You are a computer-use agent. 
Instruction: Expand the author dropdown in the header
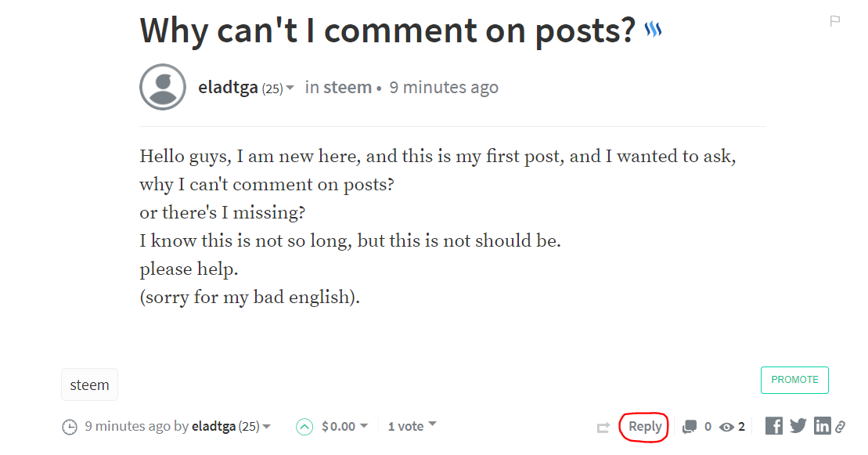click(x=290, y=88)
